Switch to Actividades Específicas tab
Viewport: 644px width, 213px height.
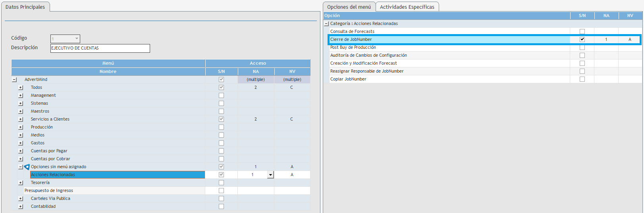pos(407,7)
